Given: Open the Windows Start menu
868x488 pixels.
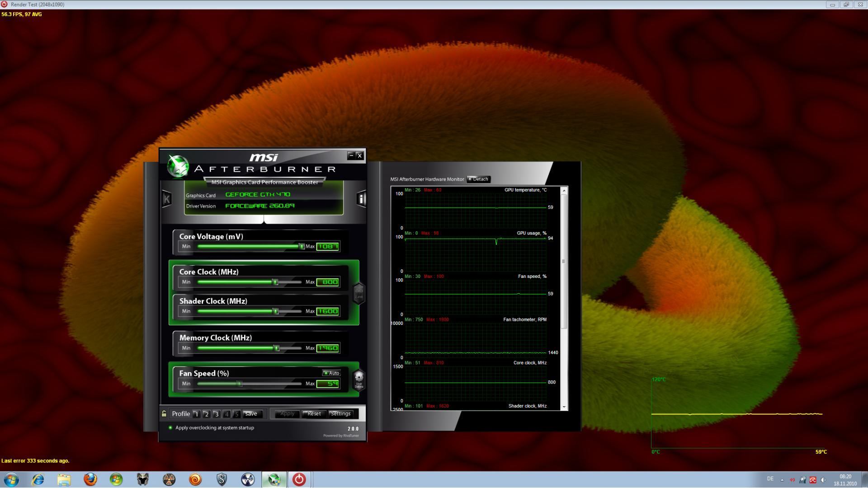Looking at the screenshot, I should [11, 479].
